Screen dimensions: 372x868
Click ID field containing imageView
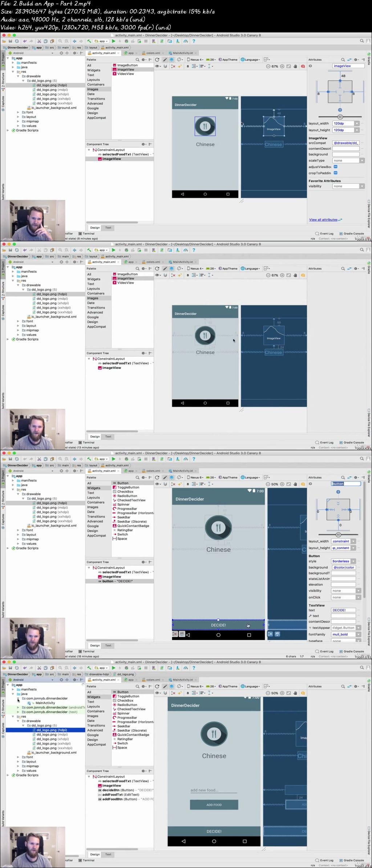[x=348, y=66]
